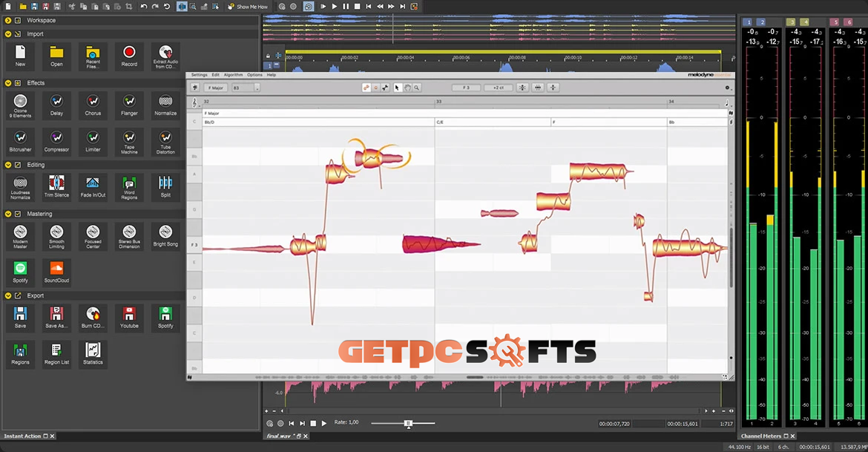868x452 pixels.
Task: Click the SoundCloud mastering icon
Action: coord(56,272)
